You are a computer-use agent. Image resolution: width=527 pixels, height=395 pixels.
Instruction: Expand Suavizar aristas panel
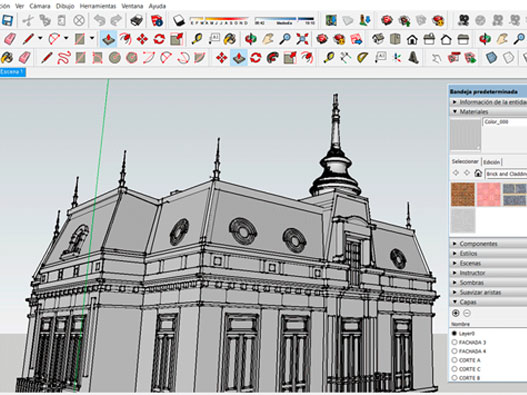coord(488,292)
